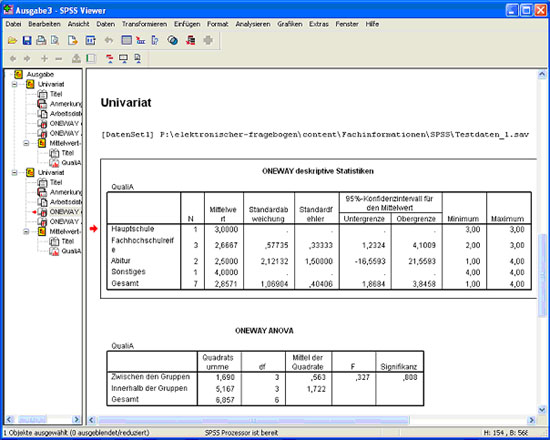This screenshot has width=550, height=440.
Task: Click the Hide item book icon
Action: [90, 59]
